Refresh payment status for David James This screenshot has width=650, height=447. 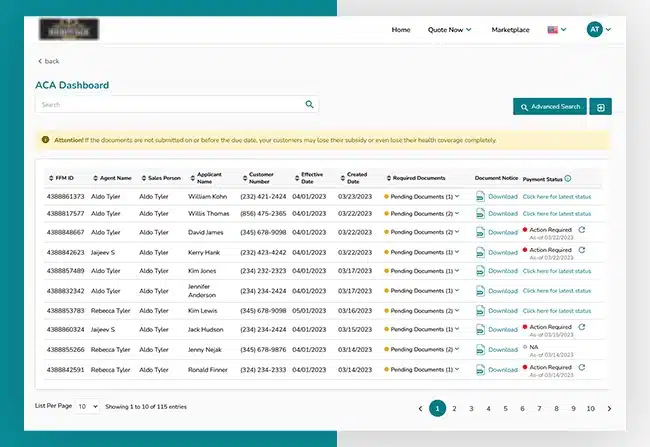[581, 230]
